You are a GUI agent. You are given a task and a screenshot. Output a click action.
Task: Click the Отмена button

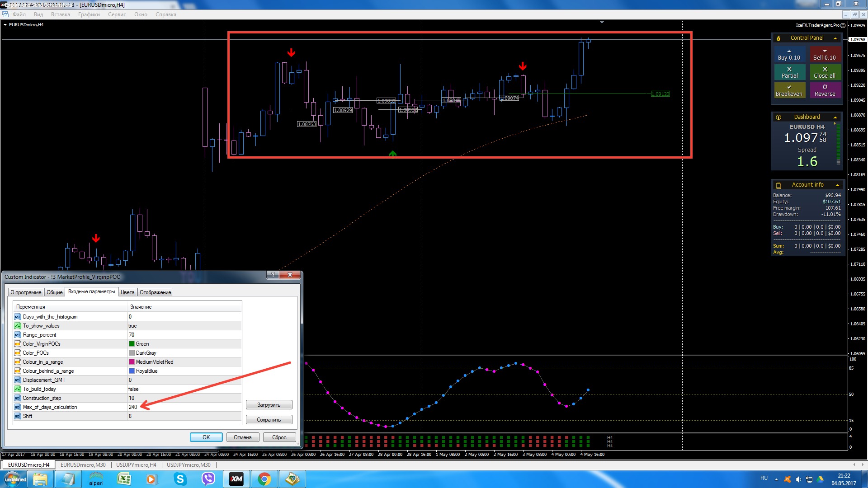click(x=243, y=437)
